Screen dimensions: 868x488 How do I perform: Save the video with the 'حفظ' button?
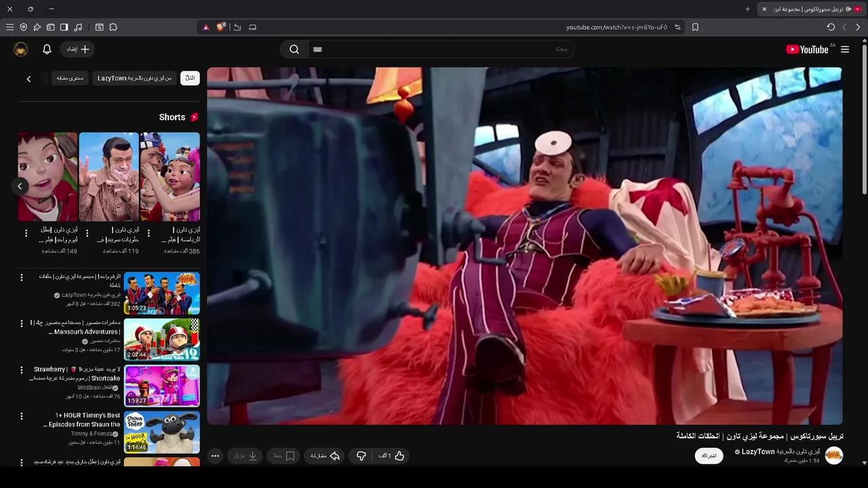tap(284, 456)
